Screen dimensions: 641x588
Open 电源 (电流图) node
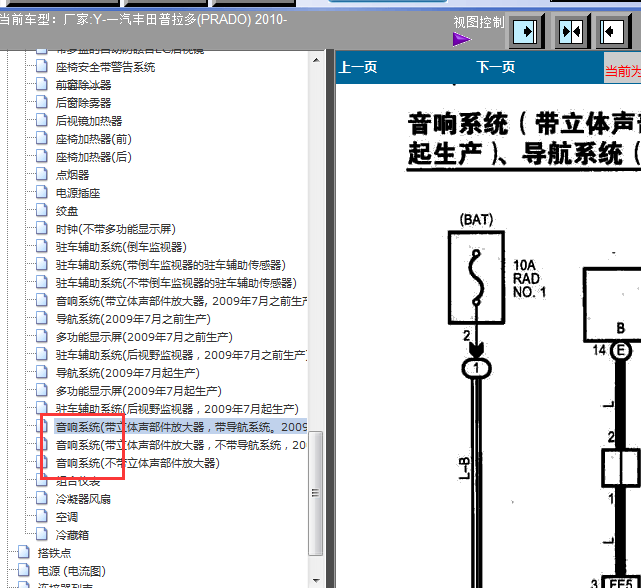coord(72,571)
